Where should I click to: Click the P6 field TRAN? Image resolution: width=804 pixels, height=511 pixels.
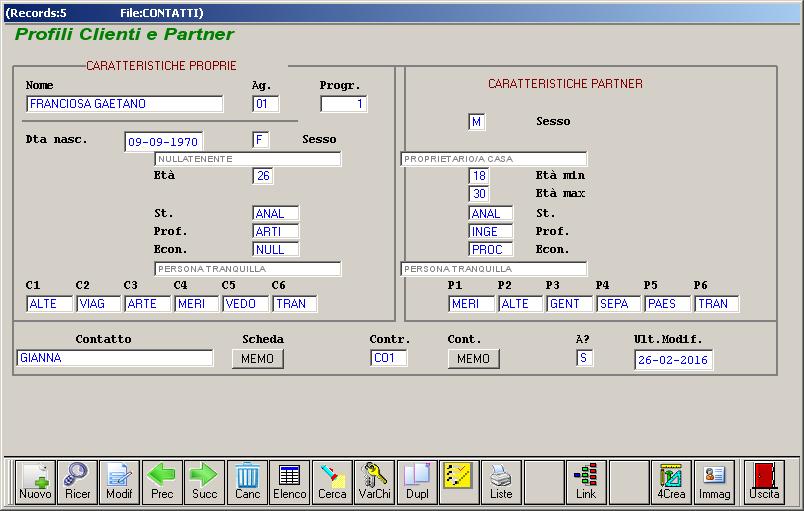[x=716, y=304]
